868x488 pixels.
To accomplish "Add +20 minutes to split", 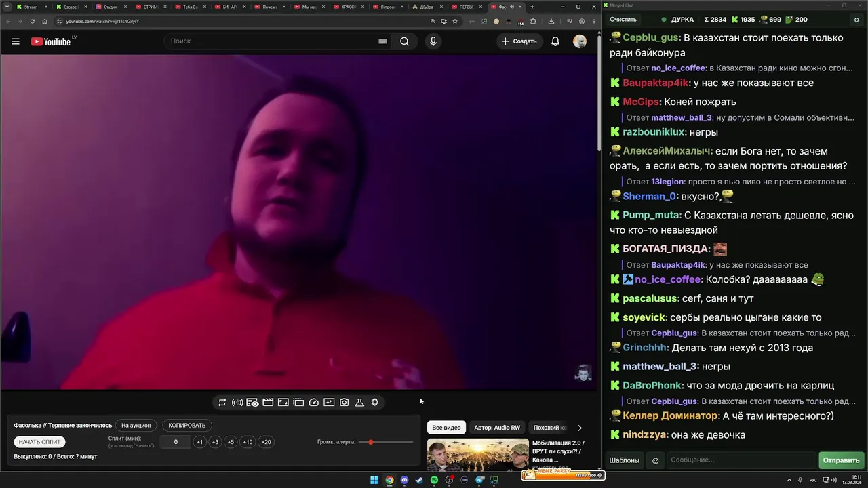I will point(266,442).
